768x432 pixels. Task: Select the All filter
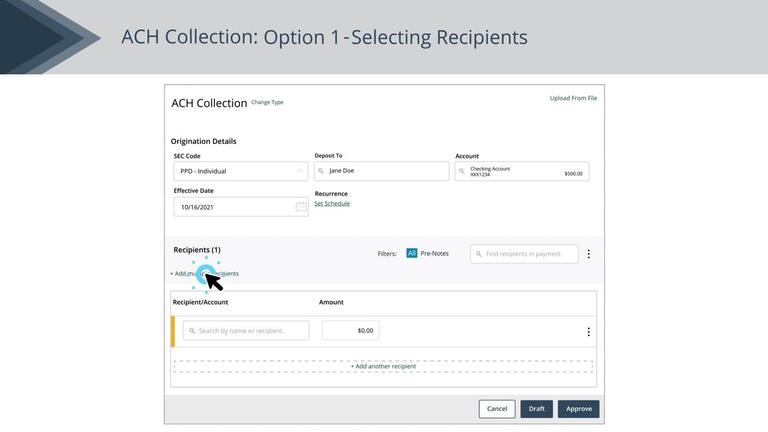click(x=411, y=254)
